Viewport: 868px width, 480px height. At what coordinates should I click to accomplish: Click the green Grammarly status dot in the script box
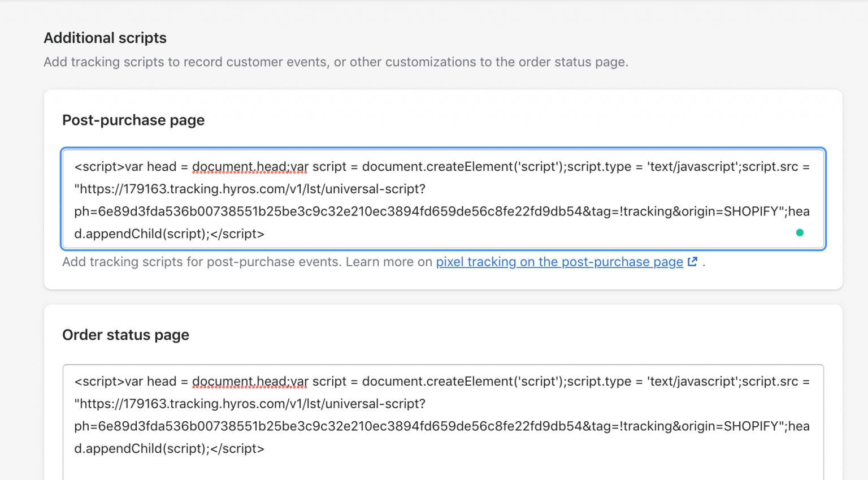[800, 232]
